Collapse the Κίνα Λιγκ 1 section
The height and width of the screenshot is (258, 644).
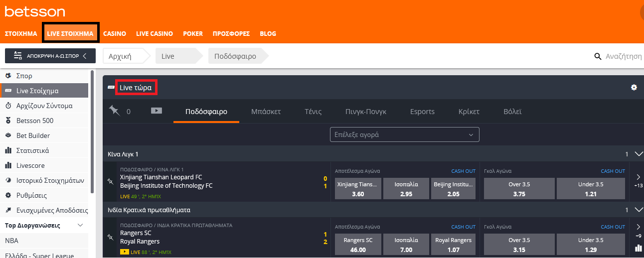(x=639, y=154)
